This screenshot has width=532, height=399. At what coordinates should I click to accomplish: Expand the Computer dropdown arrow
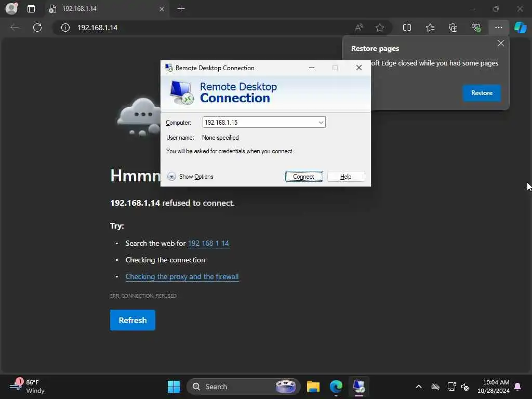321,123
